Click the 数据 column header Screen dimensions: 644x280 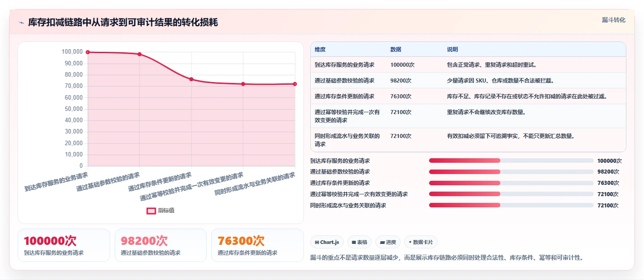click(396, 50)
